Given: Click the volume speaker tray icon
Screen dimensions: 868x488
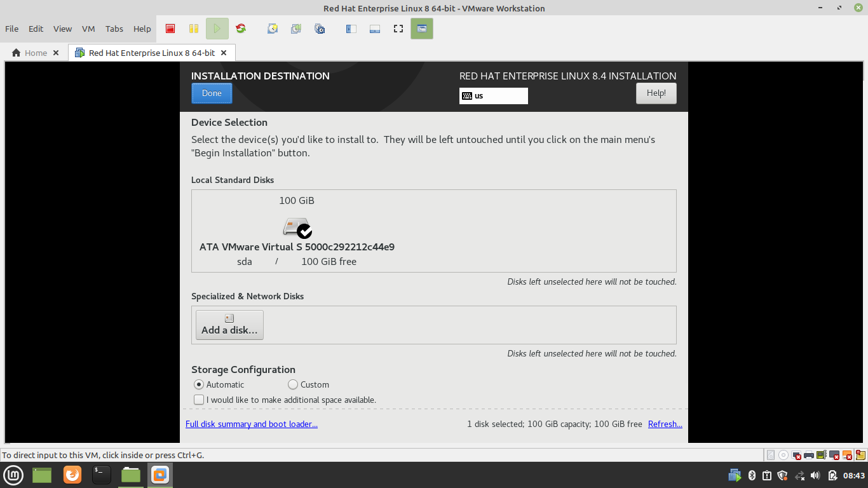Looking at the screenshot, I should tap(815, 475).
